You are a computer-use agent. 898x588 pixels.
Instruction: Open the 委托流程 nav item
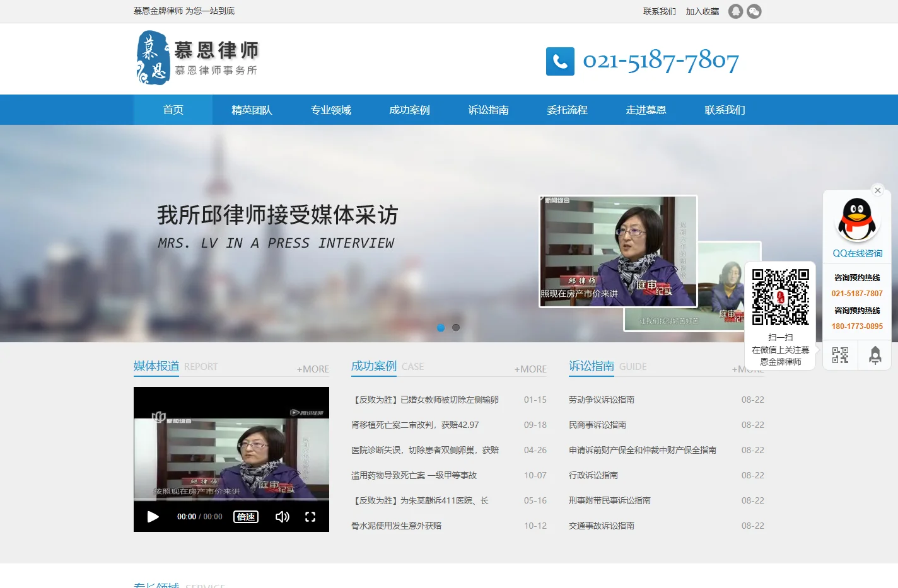(x=567, y=110)
